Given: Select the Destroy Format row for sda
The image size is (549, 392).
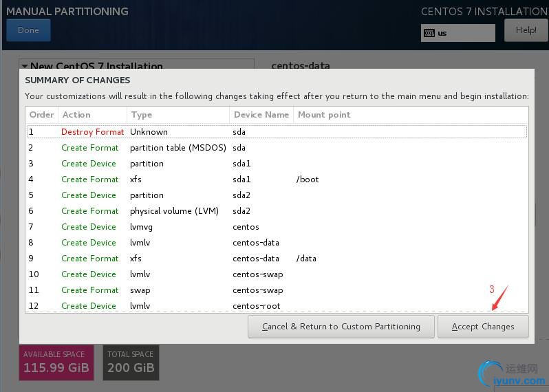Looking at the screenshot, I should [277, 132].
